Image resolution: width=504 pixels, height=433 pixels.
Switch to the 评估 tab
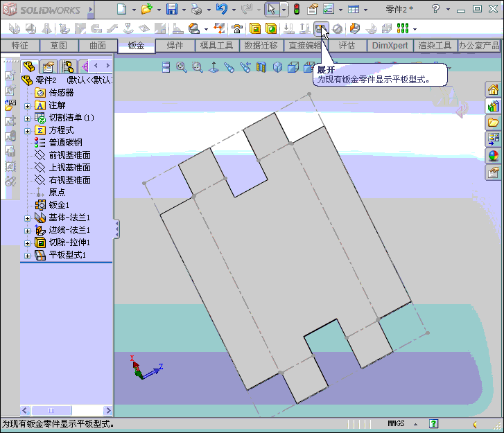(x=347, y=46)
